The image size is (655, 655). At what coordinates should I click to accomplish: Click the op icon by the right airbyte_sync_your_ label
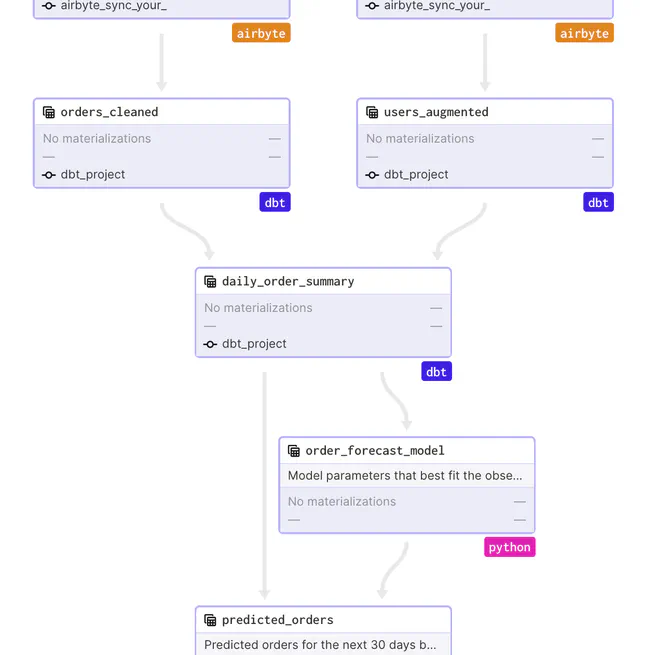click(372, 6)
